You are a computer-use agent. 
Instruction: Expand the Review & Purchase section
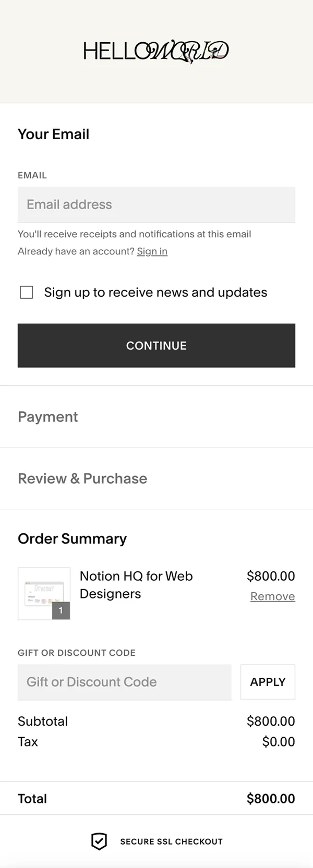tap(82, 479)
